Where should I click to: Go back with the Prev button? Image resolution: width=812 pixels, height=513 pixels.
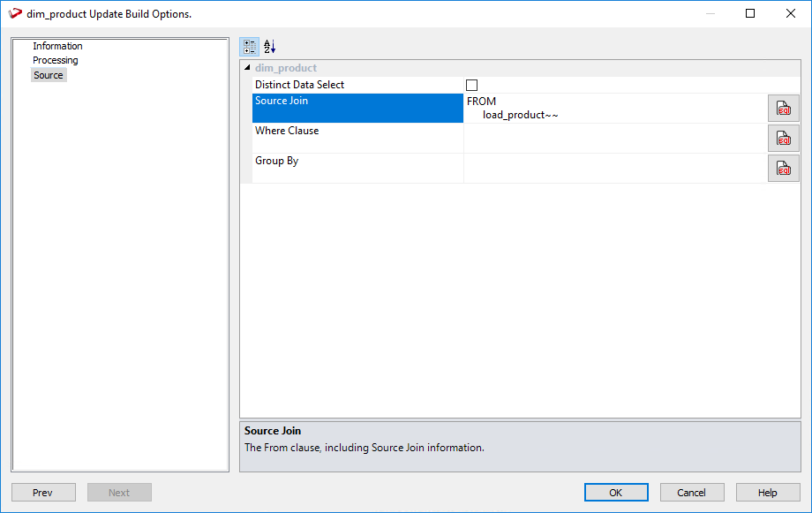[43, 493]
